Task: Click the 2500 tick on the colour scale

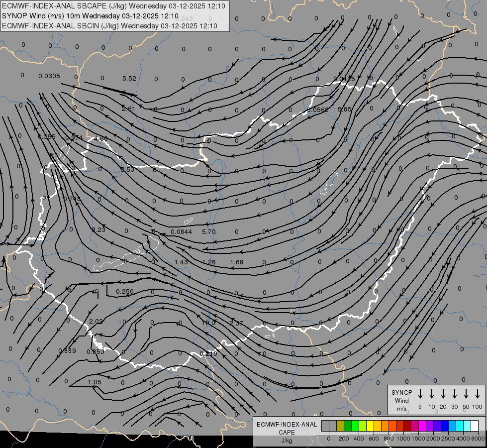Action: (448, 439)
